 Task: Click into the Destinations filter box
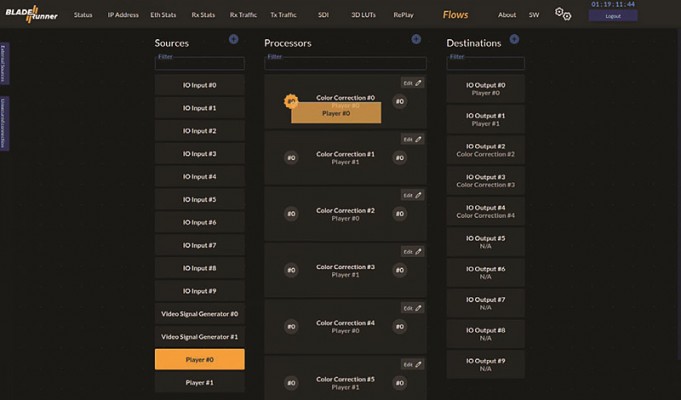point(486,64)
